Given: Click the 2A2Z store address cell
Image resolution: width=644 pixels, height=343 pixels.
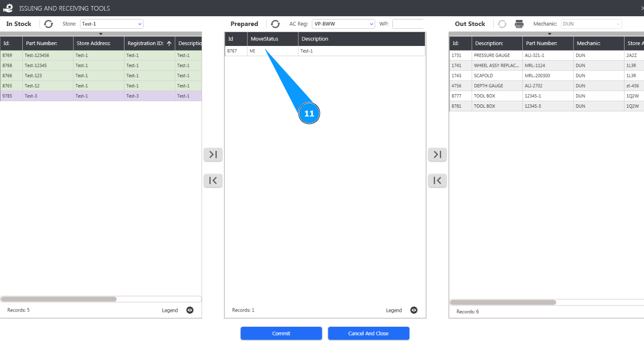Looking at the screenshot, I should click(634, 55).
